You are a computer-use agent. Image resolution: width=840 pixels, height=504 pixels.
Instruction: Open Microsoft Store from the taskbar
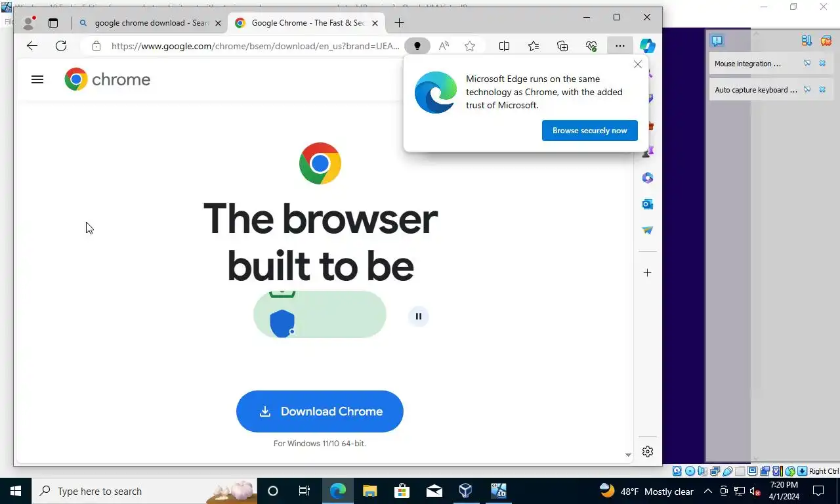pyautogui.click(x=402, y=491)
